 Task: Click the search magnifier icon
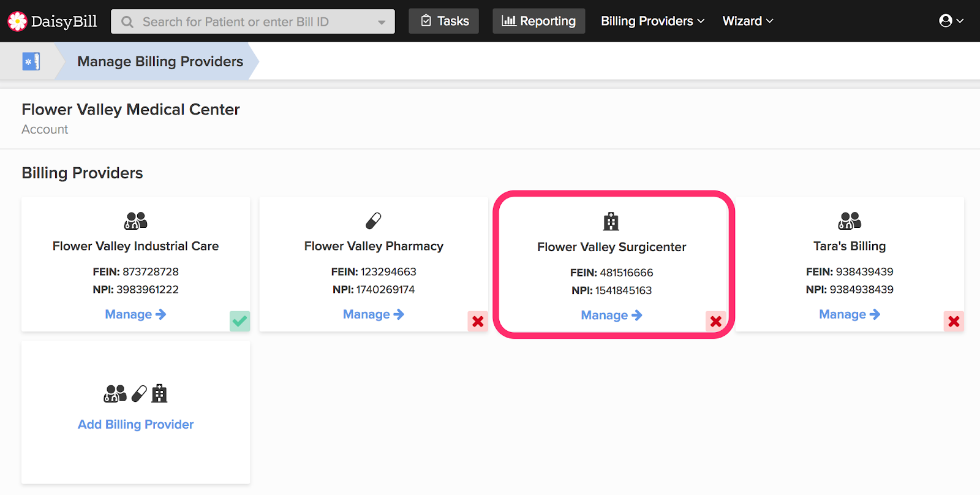(127, 22)
